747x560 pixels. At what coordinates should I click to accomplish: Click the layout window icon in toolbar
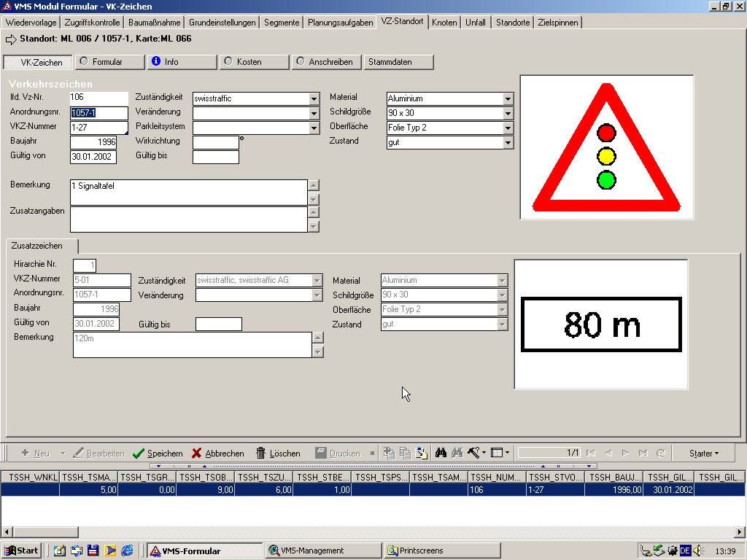[497, 453]
